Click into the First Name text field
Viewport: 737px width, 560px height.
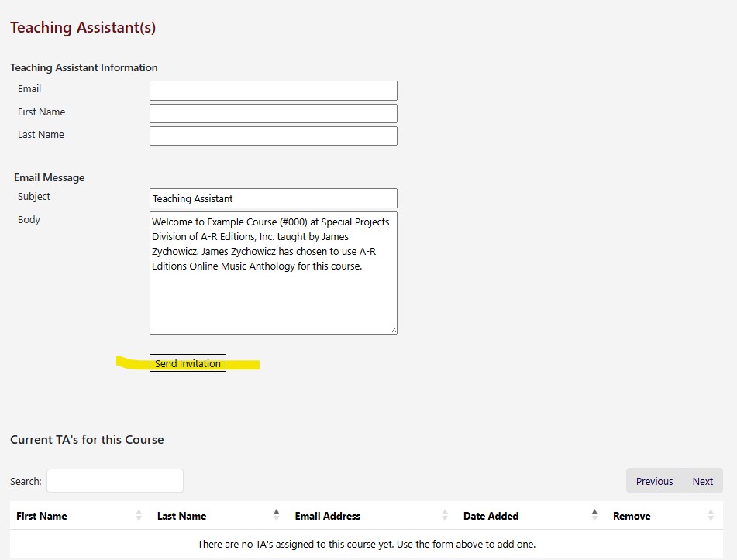click(x=273, y=113)
